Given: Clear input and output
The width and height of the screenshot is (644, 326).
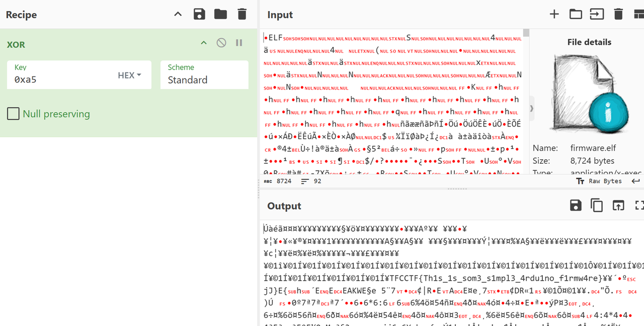Looking at the screenshot, I should 618,14.
